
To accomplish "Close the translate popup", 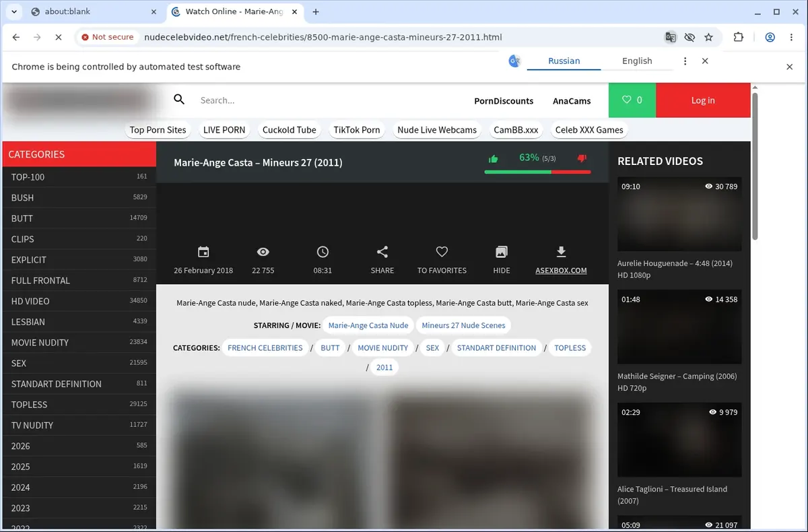I will tap(705, 61).
